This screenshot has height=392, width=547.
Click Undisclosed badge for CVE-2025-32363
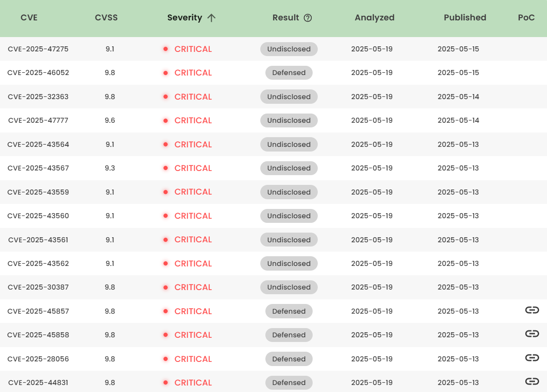289,97
